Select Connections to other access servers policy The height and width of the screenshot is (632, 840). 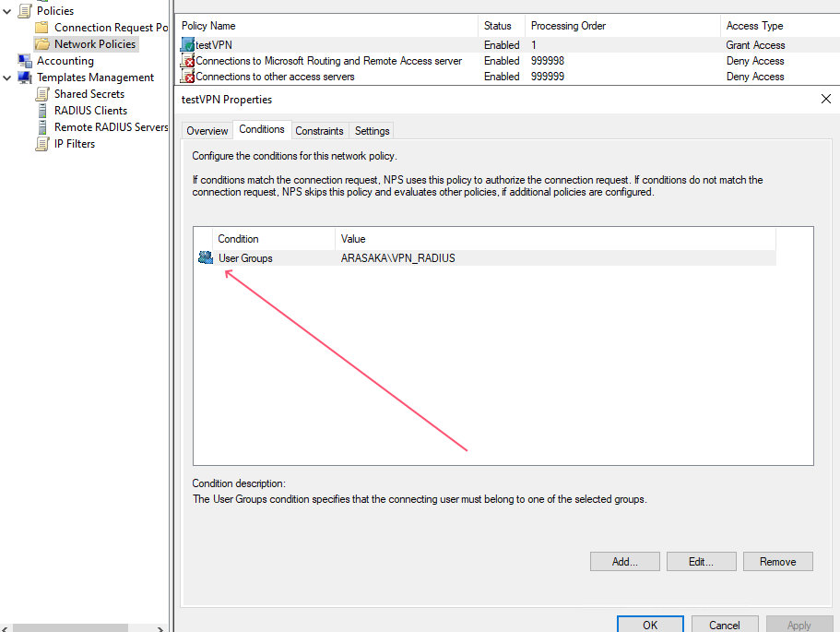[x=275, y=77]
